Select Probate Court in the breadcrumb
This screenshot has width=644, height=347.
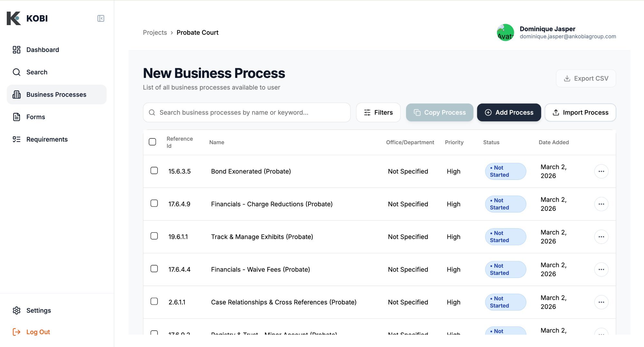(197, 32)
